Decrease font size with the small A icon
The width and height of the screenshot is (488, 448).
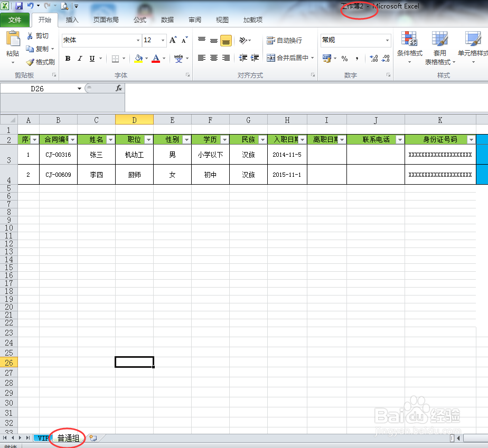pos(184,40)
